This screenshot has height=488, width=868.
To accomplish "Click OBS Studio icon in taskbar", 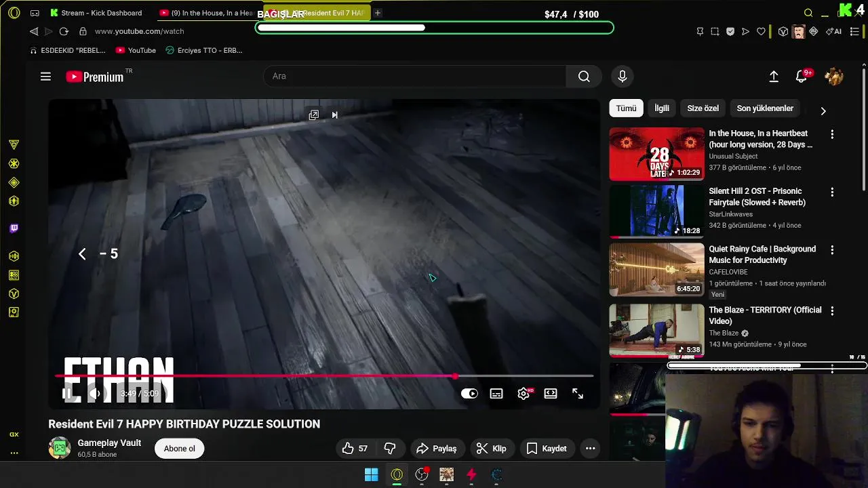I will click(422, 475).
